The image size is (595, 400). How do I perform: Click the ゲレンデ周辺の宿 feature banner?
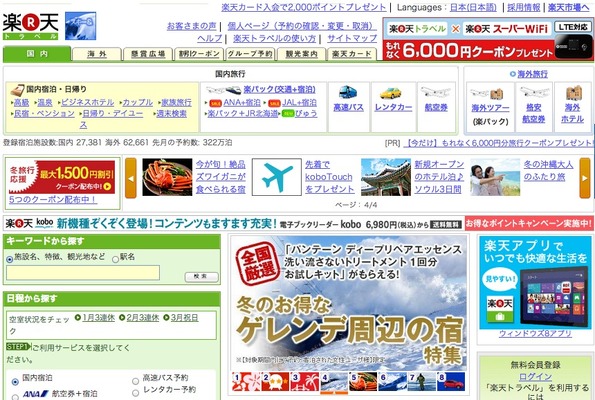(349, 303)
